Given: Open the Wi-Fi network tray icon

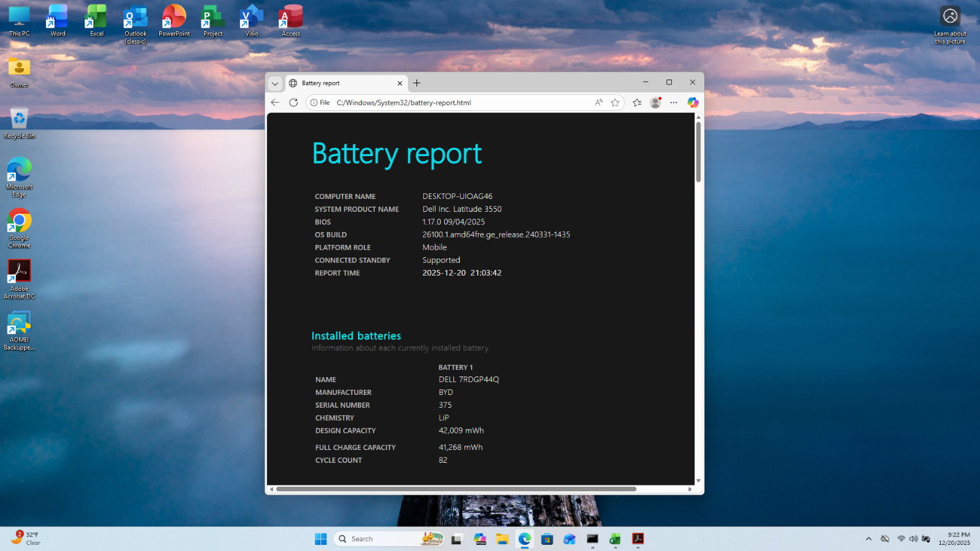Looking at the screenshot, I should [x=901, y=539].
